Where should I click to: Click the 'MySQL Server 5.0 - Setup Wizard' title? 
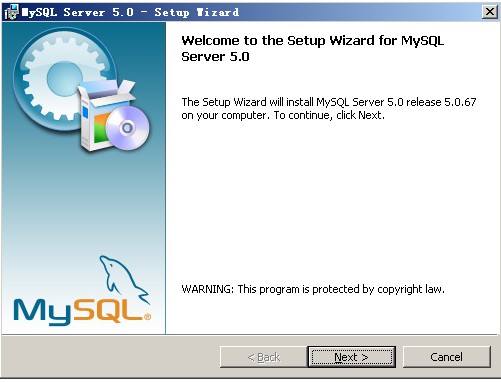click(130, 12)
